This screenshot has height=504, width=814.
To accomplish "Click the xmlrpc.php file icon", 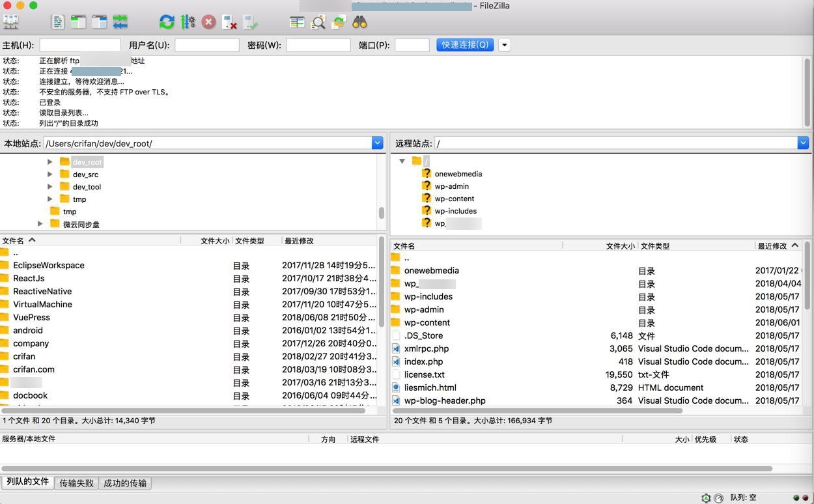I will click(396, 348).
